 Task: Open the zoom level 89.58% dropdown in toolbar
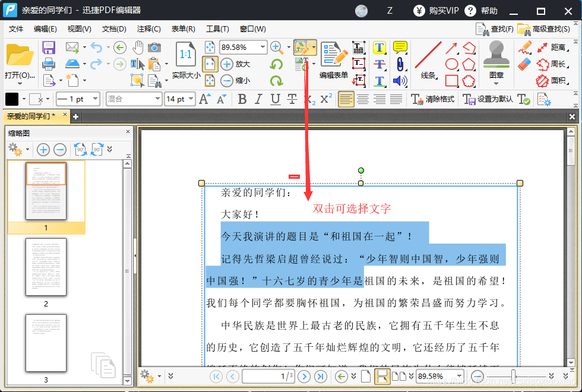[x=262, y=47]
